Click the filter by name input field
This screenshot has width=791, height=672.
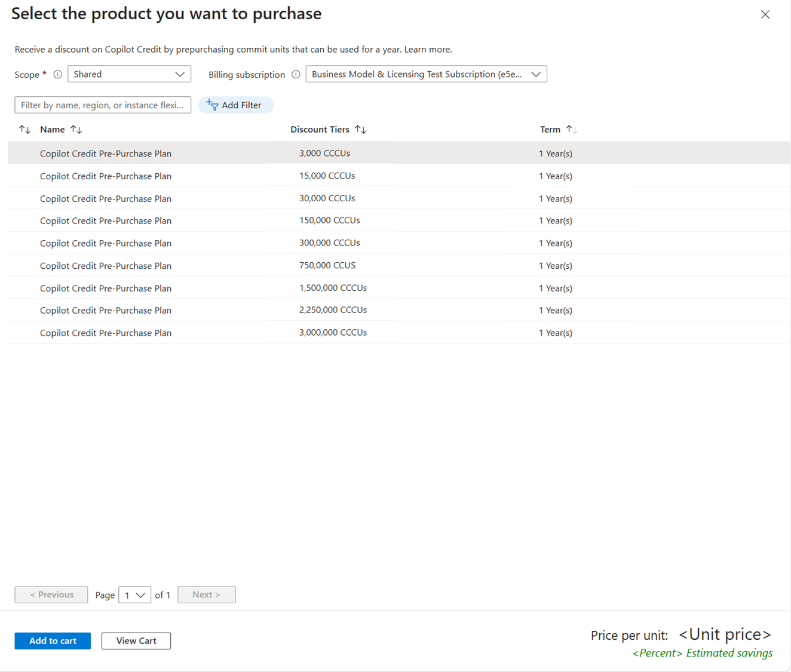click(103, 105)
